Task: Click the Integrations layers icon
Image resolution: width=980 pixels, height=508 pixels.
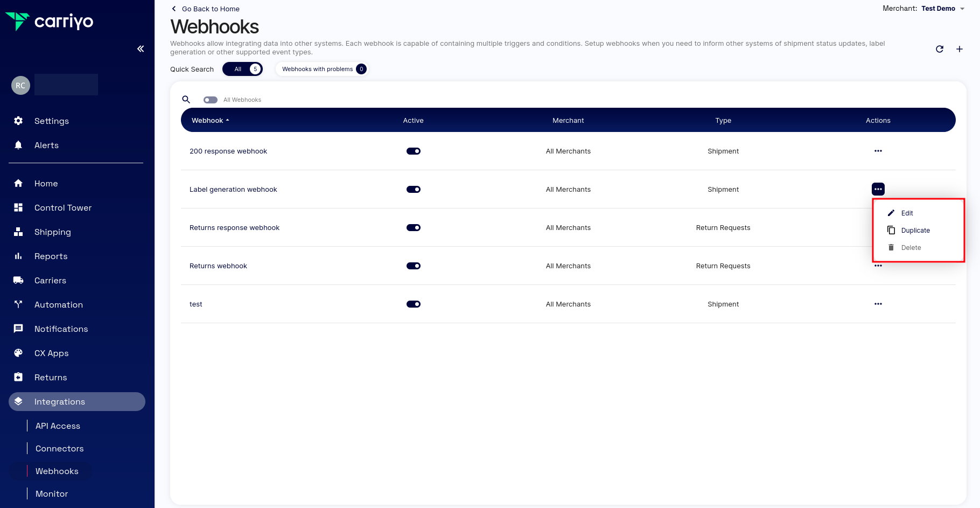Action: click(18, 401)
